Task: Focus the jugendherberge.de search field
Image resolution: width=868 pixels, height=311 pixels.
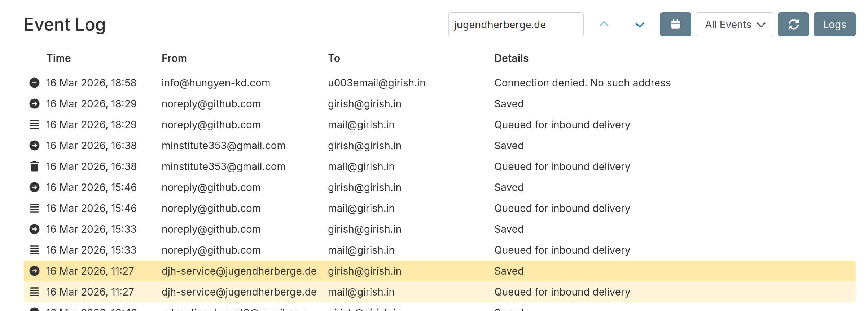Action: (516, 25)
